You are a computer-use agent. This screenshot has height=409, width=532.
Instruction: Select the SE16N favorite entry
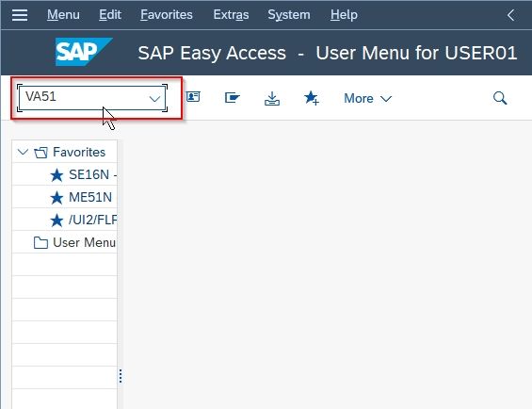pyautogui.click(x=84, y=174)
